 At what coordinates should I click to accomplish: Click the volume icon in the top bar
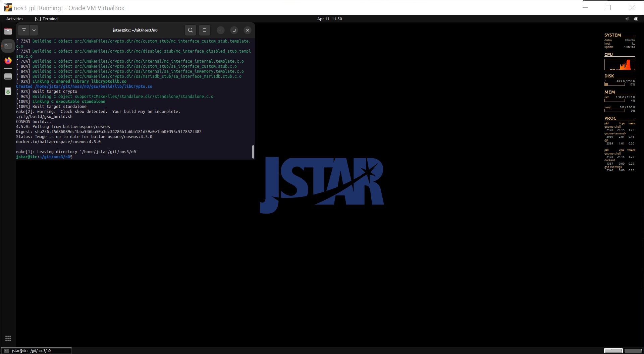click(x=627, y=19)
